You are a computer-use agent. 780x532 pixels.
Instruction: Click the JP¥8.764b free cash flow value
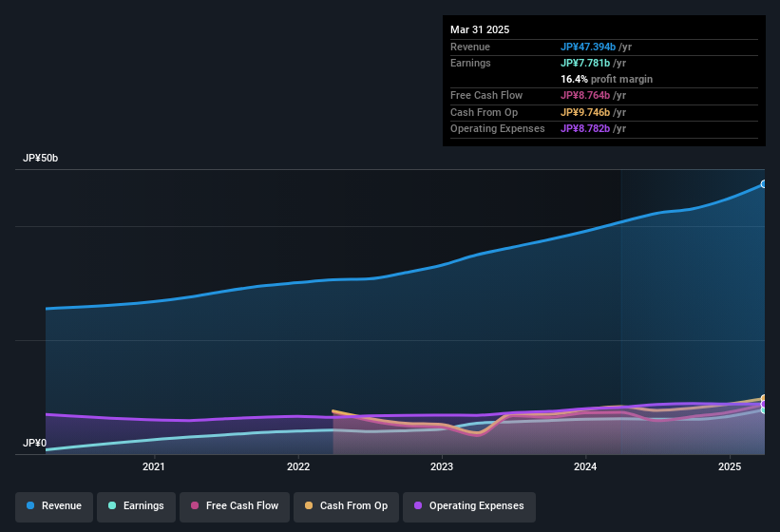(x=585, y=95)
